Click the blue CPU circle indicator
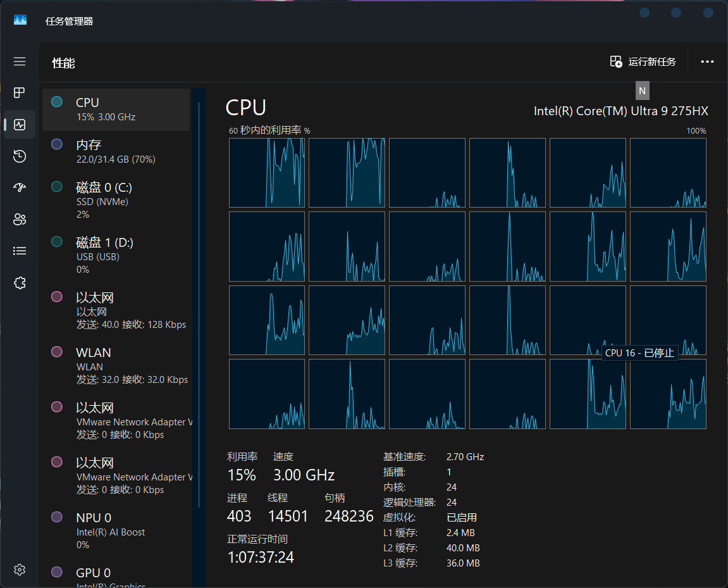Screen dimensions: 728x588 click(57, 102)
